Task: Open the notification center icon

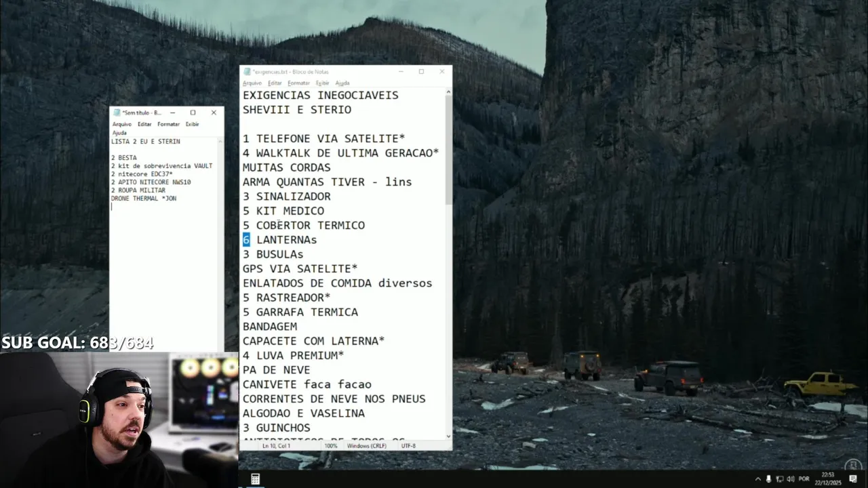Action: coord(853,479)
